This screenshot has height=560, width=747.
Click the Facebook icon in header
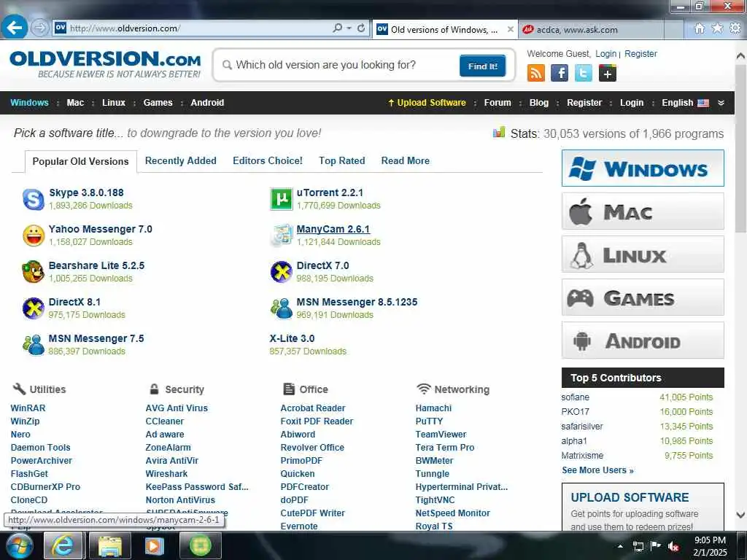(560, 74)
